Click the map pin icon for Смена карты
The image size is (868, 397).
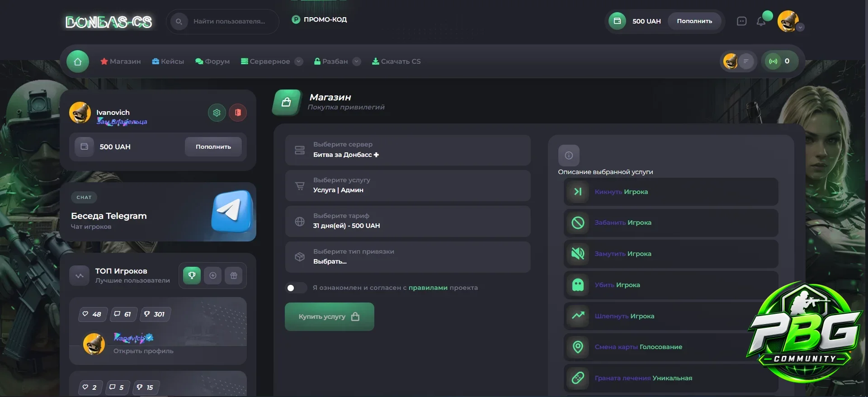pyautogui.click(x=578, y=347)
